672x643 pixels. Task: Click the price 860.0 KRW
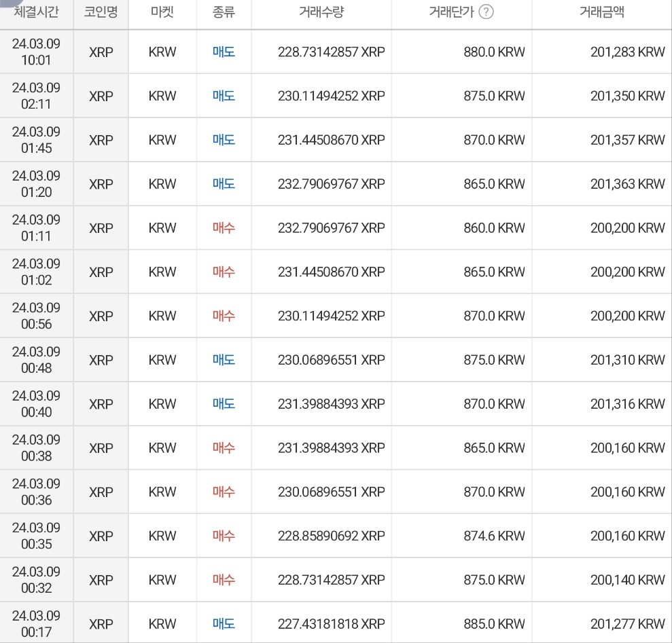point(494,228)
